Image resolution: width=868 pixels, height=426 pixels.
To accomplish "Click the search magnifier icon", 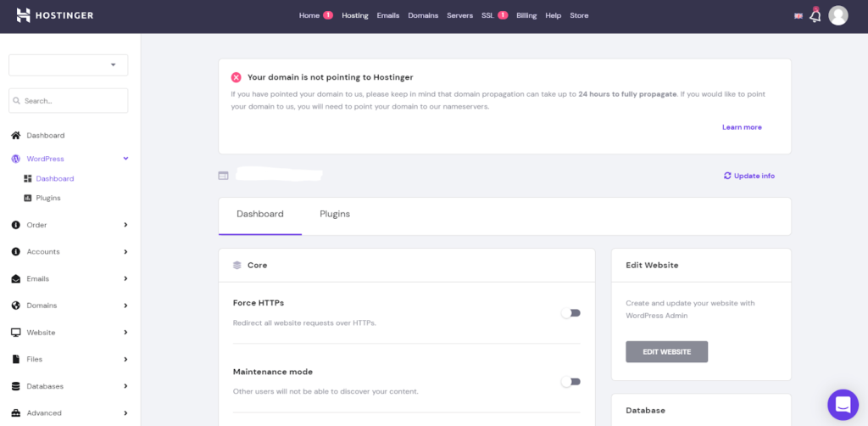I will click(x=17, y=101).
